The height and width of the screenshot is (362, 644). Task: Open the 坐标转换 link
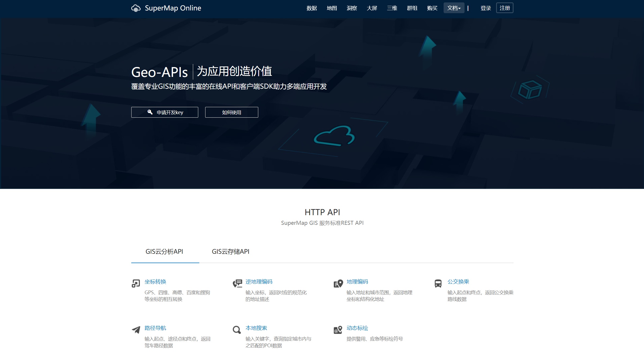pyautogui.click(x=155, y=282)
